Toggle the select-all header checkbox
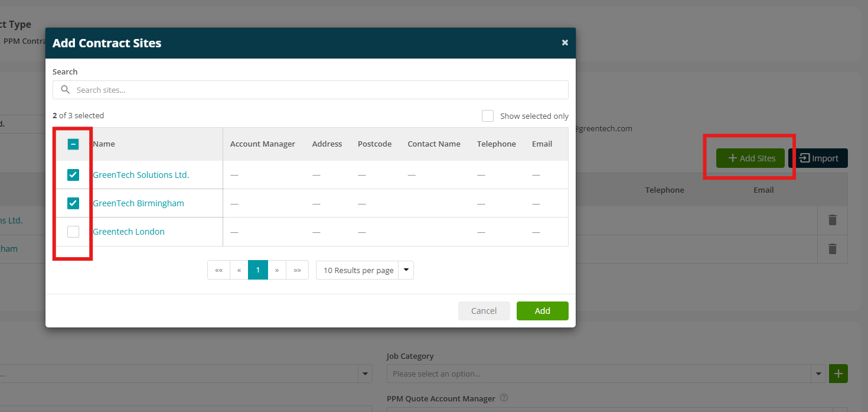Image resolution: width=868 pixels, height=412 pixels. pyautogui.click(x=73, y=144)
